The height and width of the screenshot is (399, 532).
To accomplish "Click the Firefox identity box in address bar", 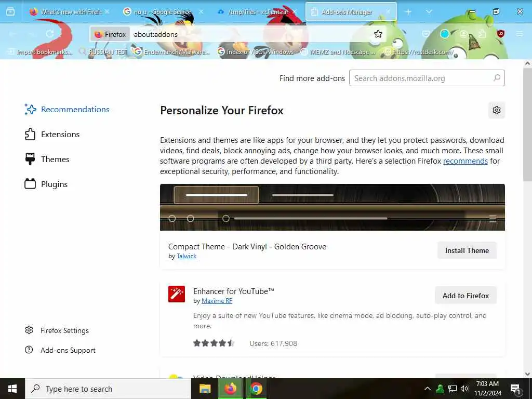I will click(110, 34).
